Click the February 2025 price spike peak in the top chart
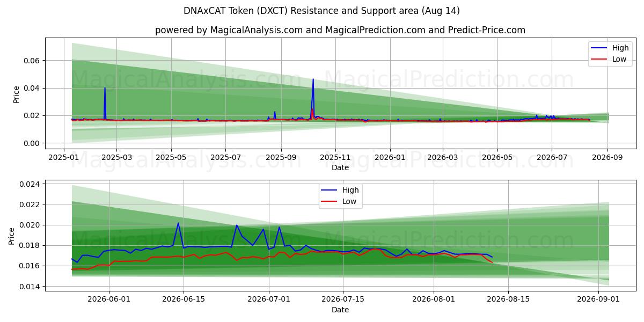Screen dimensions: 644x322 105,87
